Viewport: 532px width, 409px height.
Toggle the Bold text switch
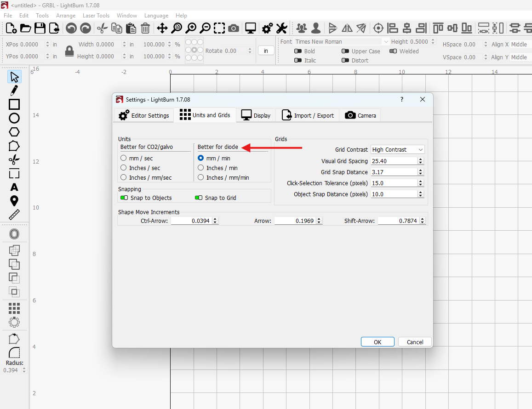tap(298, 51)
